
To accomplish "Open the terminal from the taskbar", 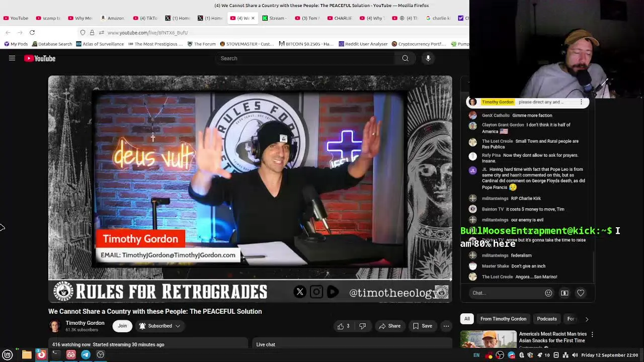I will pos(56,354).
